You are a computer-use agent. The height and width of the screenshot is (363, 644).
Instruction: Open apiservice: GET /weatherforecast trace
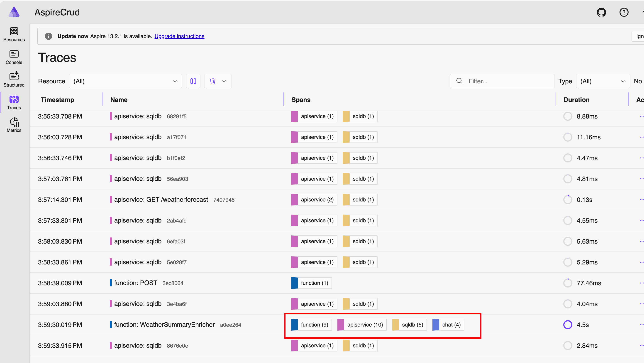click(x=161, y=200)
